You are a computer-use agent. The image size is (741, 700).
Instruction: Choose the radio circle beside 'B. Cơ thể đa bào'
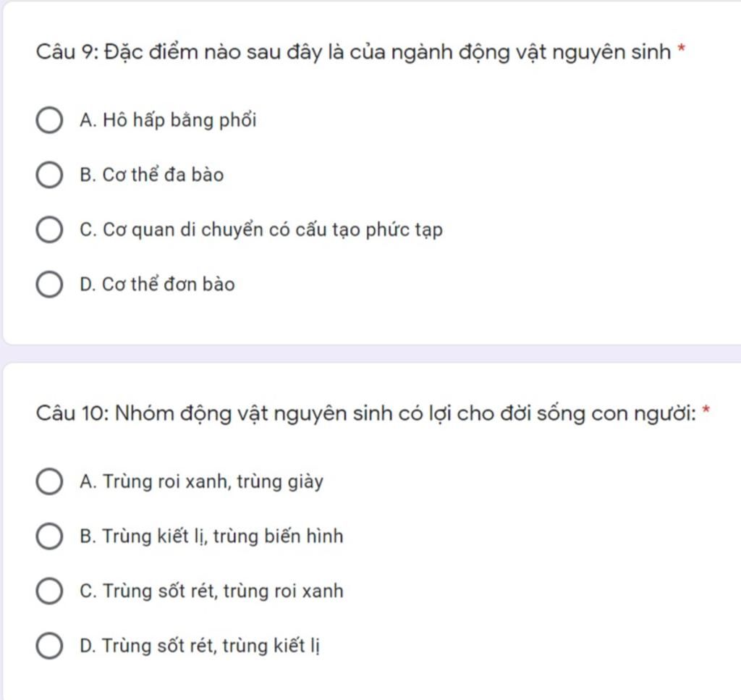(x=49, y=175)
